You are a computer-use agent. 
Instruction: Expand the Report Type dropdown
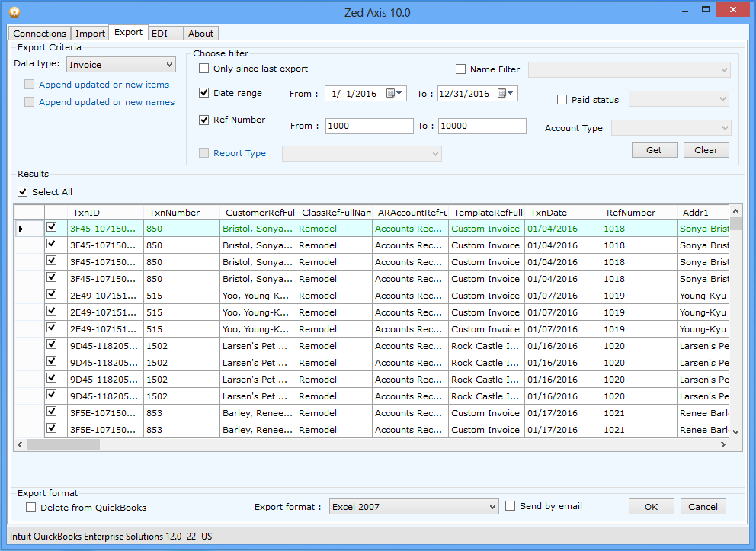(361, 153)
